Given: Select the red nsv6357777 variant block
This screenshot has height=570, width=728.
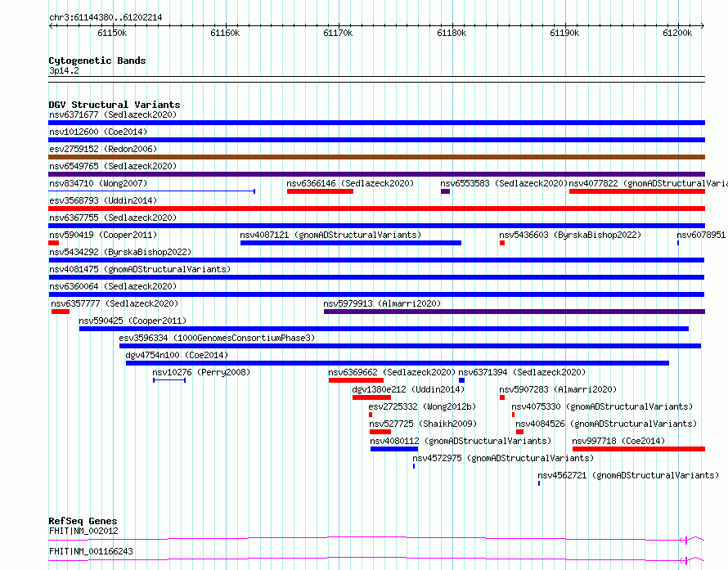Looking at the screenshot, I should point(61,312).
